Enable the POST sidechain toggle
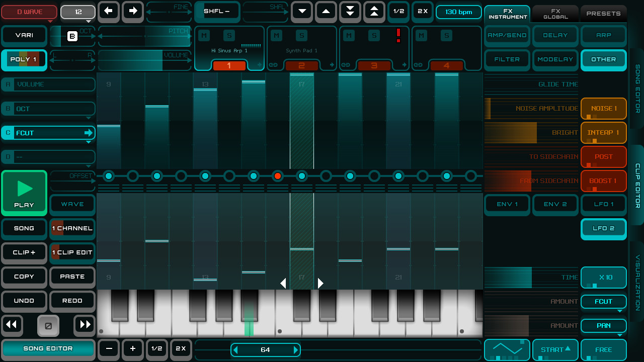 603,156
